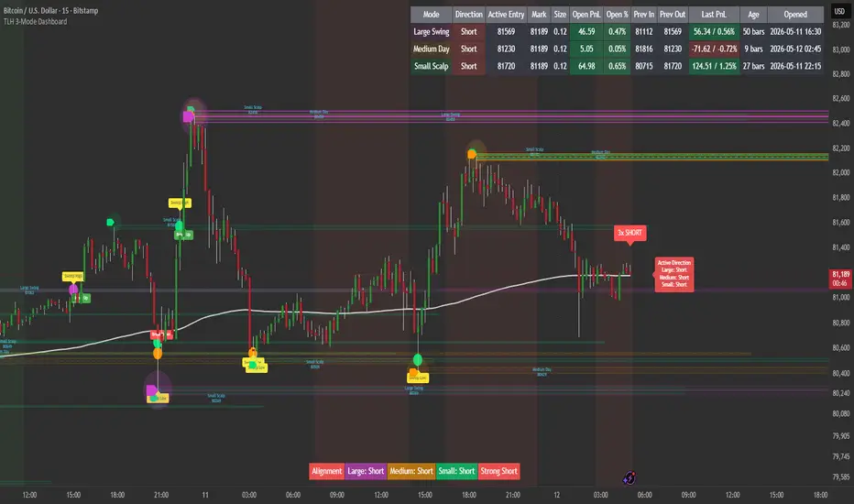854x504 pixels.
Task: Click the Alignment cell in bottom bar
Action: coord(327,471)
